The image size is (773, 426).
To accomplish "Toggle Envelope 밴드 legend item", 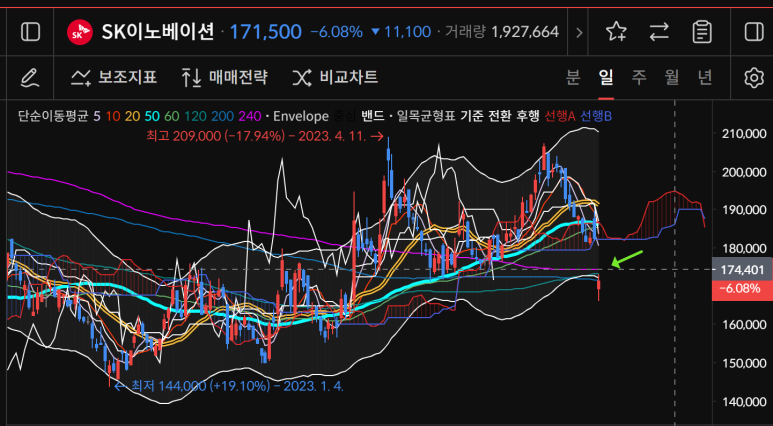I will click(x=371, y=116).
